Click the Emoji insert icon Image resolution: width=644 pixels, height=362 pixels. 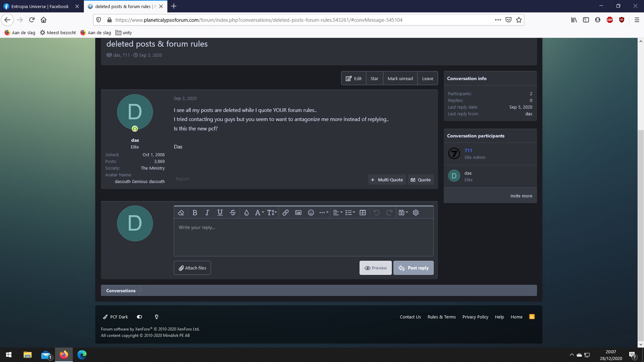311,213
